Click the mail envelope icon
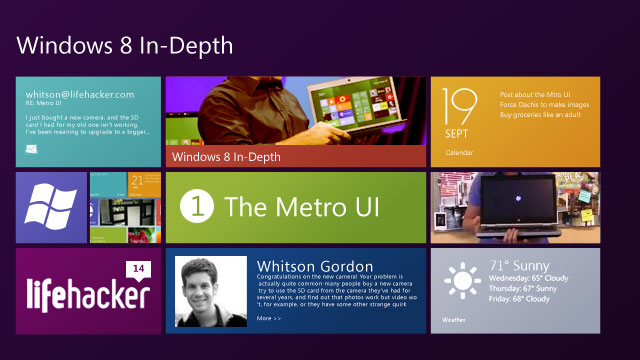The width and height of the screenshot is (640, 360). pyautogui.click(x=31, y=149)
